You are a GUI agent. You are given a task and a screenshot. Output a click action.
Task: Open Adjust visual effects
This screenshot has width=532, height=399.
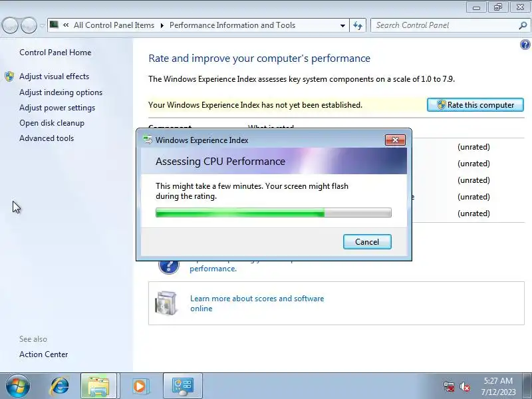pyautogui.click(x=55, y=76)
